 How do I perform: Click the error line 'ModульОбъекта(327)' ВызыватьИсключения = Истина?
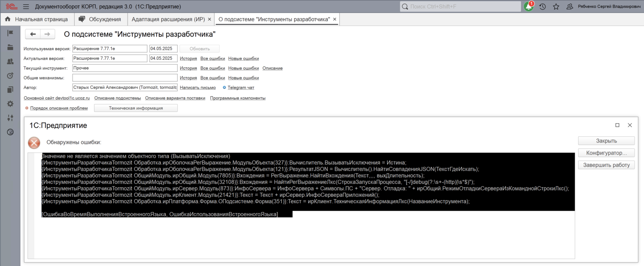224,162
